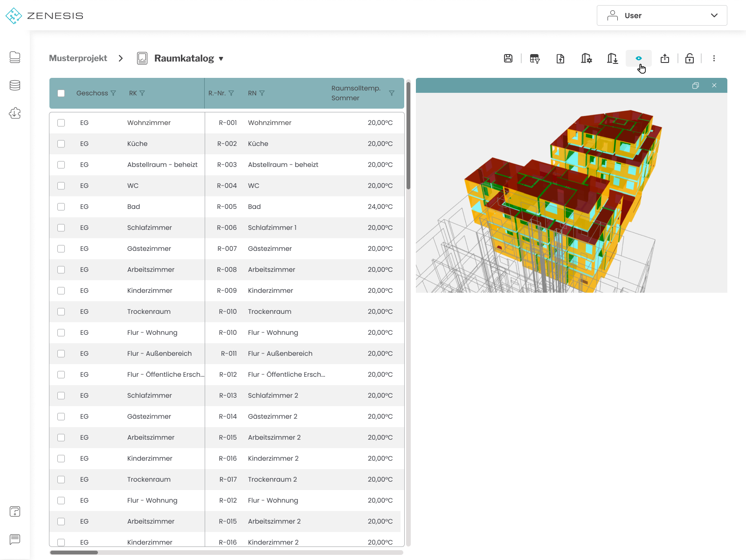Filter the Geschoss column
This screenshot has width=746, height=560.
click(113, 93)
